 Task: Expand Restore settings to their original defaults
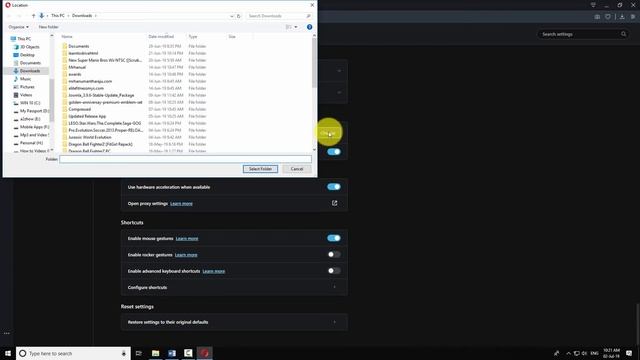(234, 322)
